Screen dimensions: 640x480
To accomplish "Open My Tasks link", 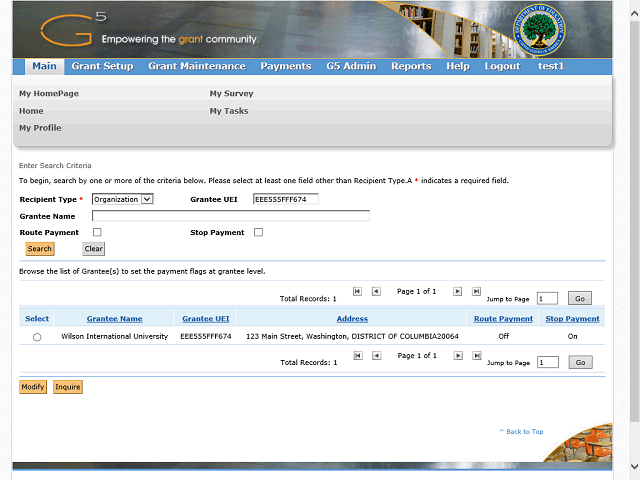I will [229, 111].
